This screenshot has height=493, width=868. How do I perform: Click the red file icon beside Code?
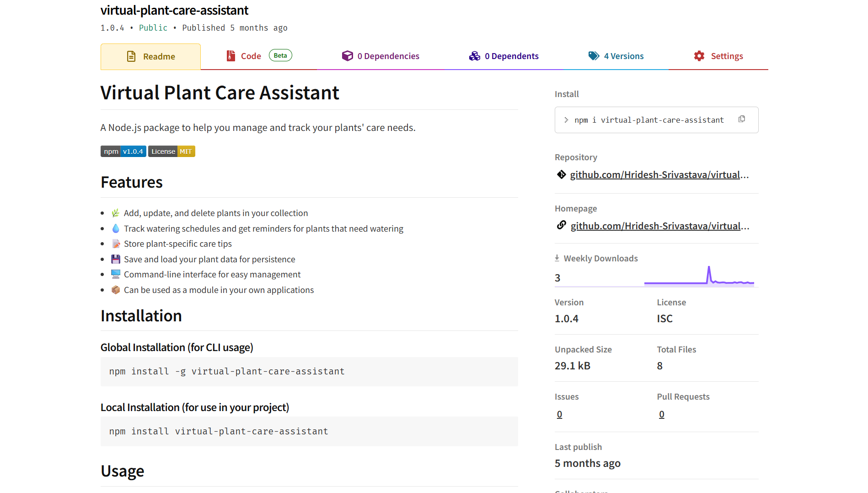(231, 55)
